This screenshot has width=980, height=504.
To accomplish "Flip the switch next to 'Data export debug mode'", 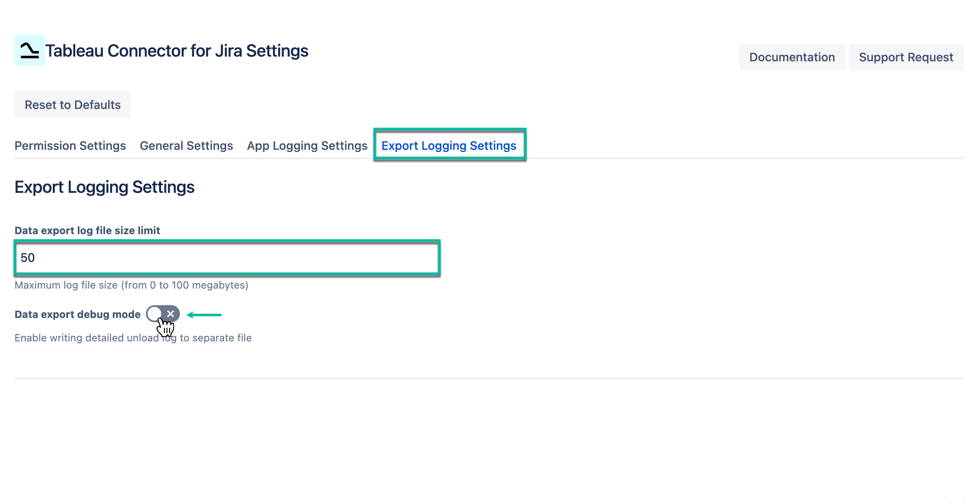I will 163,314.
